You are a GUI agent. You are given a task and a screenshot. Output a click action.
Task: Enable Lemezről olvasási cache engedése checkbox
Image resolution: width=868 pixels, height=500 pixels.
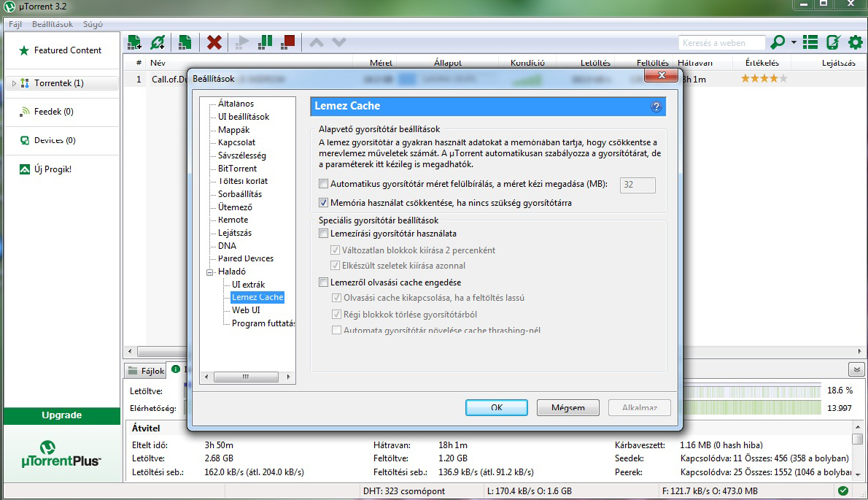[323, 282]
